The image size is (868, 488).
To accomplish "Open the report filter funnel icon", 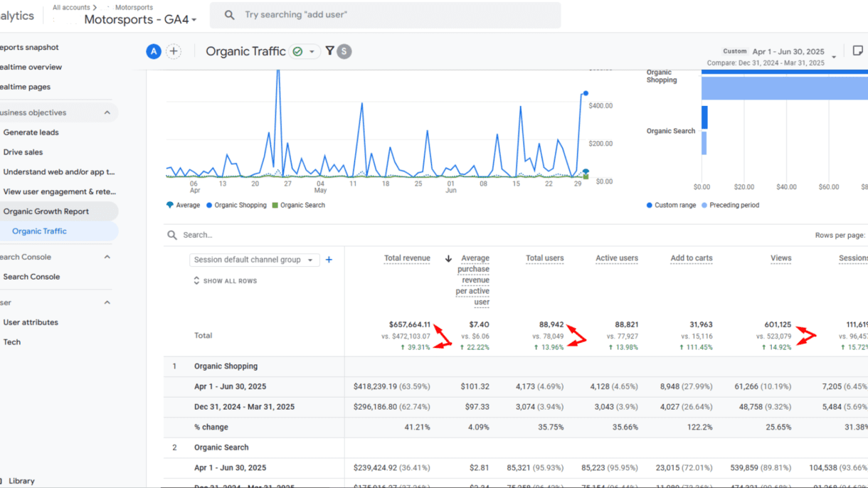I will [330, 51].
